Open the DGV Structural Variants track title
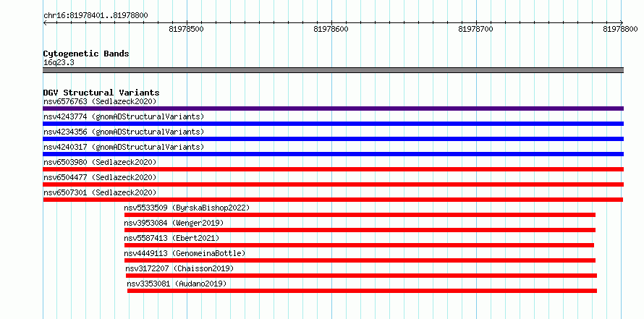Screen dimensions: 644x319 click(x=101, y=93)
